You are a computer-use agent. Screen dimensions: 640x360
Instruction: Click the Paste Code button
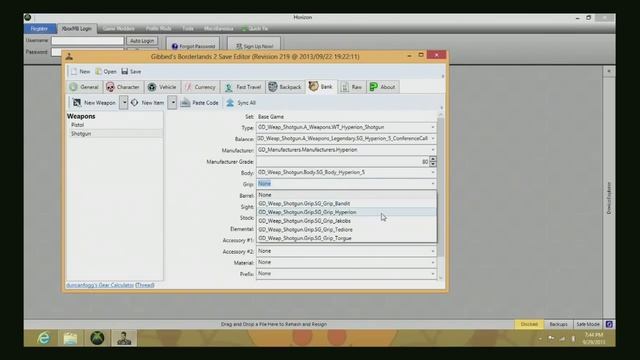click(x=200, y=103)
